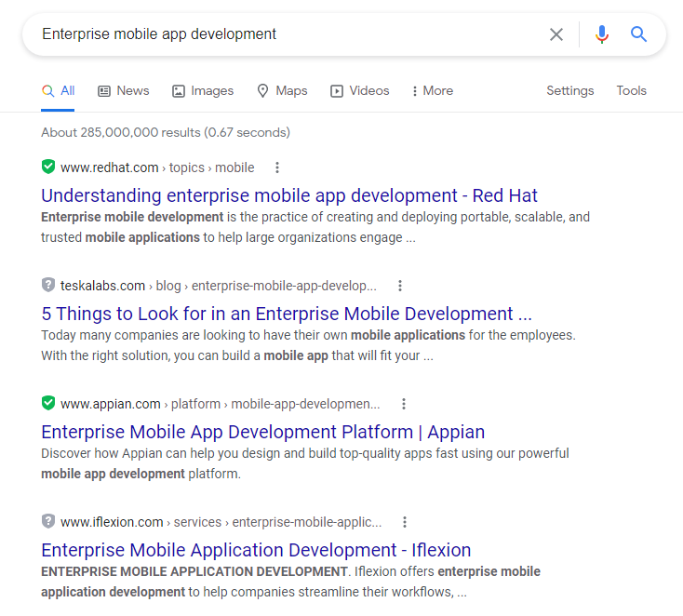This screenshot has height=616, width=683.
Task: Click teskalabs.com › blog breadcrumb URL
Action: point(219,286)
